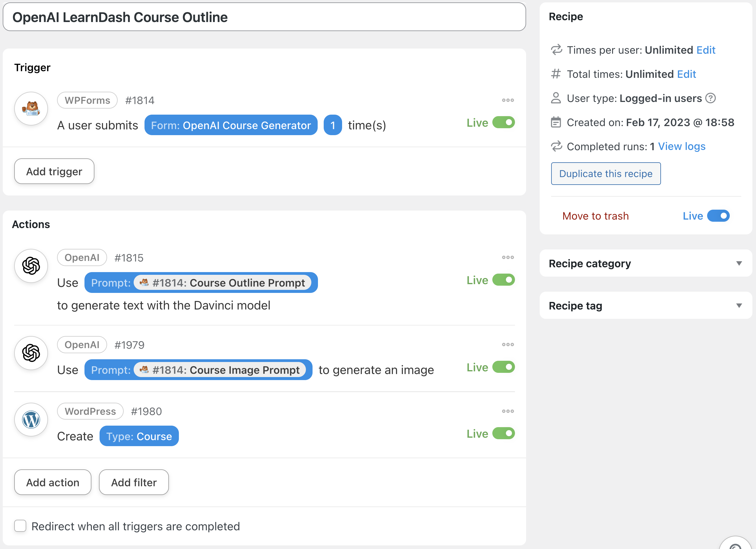The height and width of the screenshot is (549, 756).
Task: Click Duplicate this recipe button
Action: (x=606, y=174)
